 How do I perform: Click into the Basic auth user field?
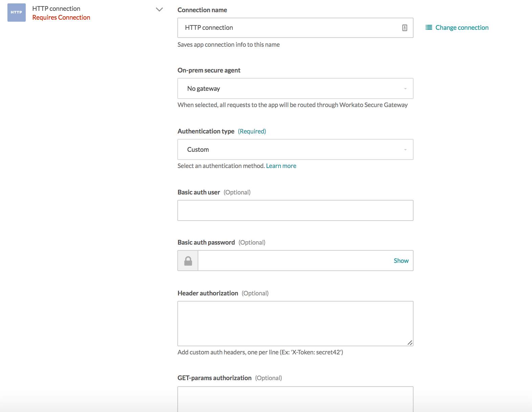tap(295, 210)
